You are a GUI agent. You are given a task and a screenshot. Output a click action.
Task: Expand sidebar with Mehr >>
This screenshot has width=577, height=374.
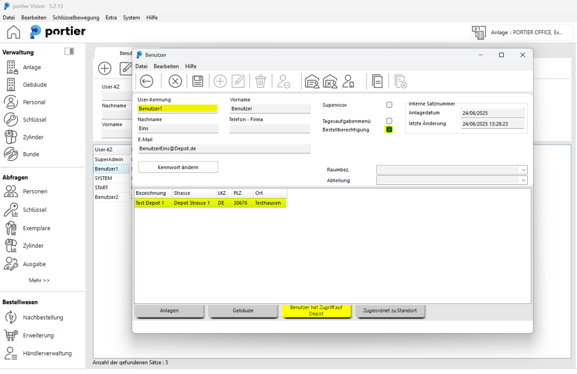coord(39,280)
